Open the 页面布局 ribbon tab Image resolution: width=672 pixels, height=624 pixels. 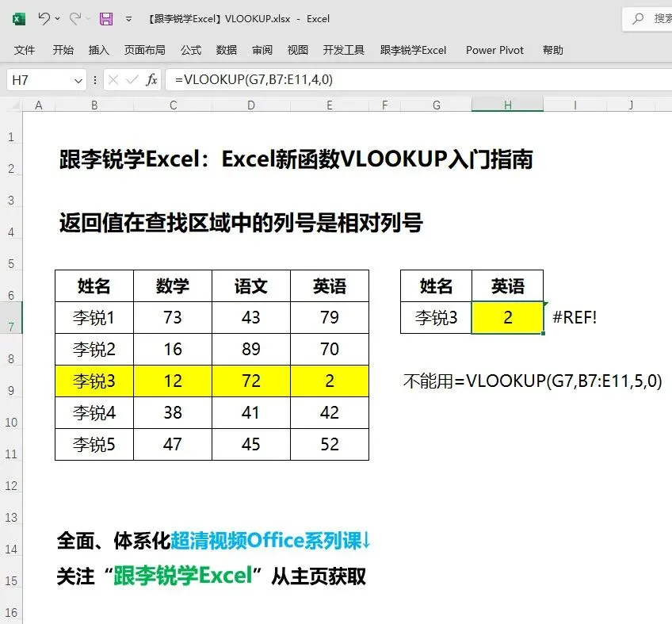pyautogui.click(x=144, y=50)
